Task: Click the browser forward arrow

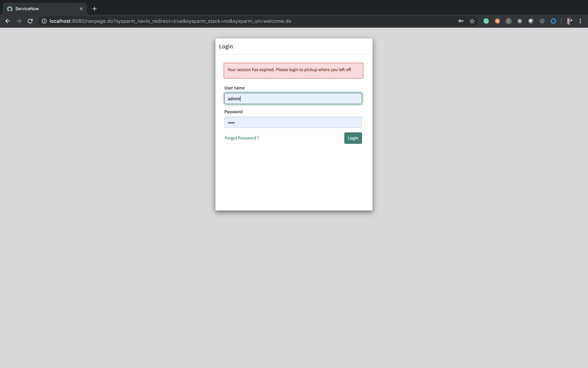Action: click(x=19, y=21)
